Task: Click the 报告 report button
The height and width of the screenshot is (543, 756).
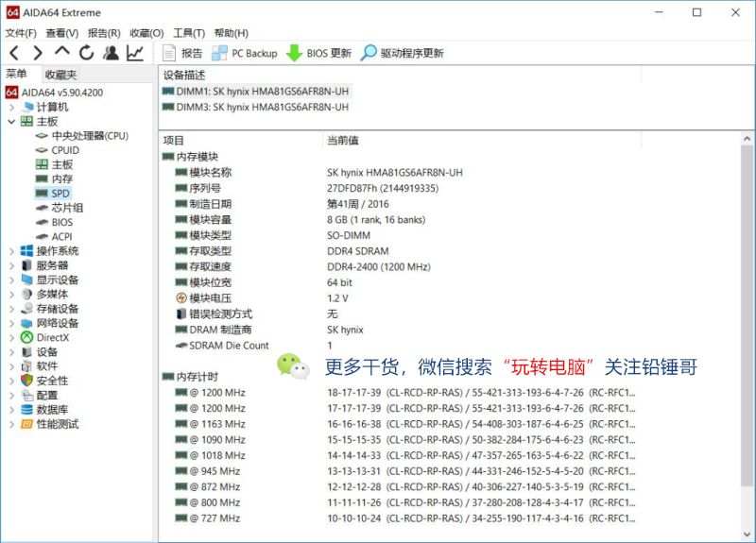Action: 182,53
